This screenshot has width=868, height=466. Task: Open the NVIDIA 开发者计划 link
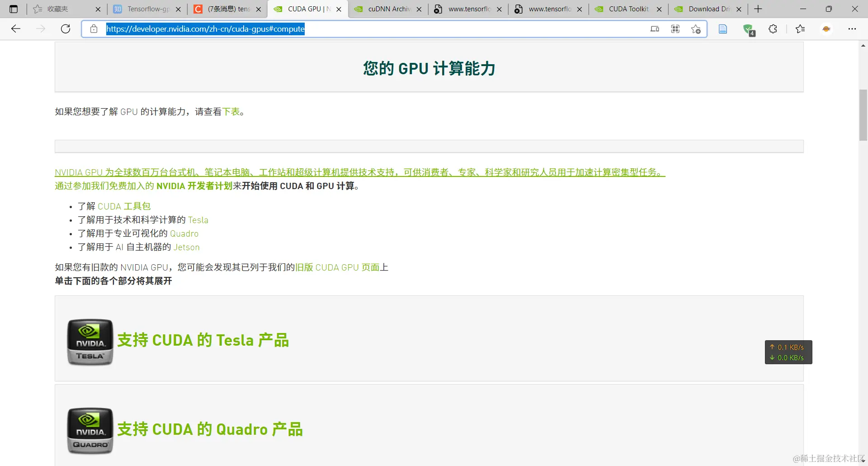click(194, 186)
